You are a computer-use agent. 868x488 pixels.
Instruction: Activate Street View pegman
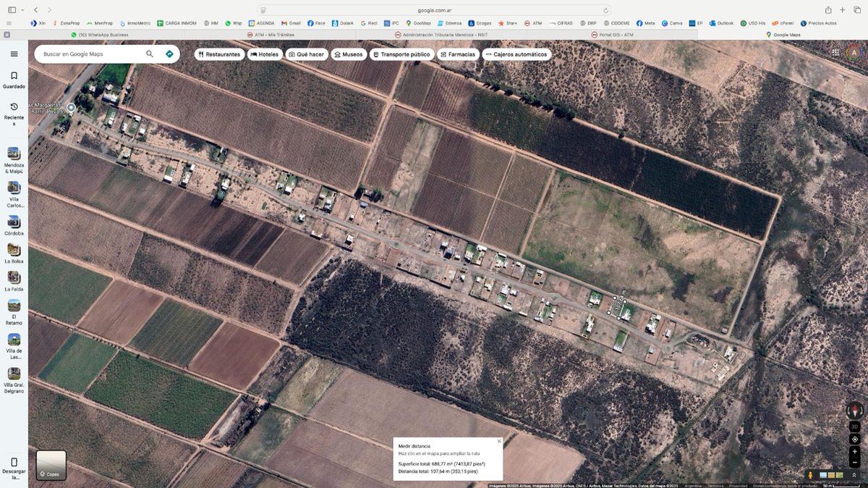click(810, 476)
